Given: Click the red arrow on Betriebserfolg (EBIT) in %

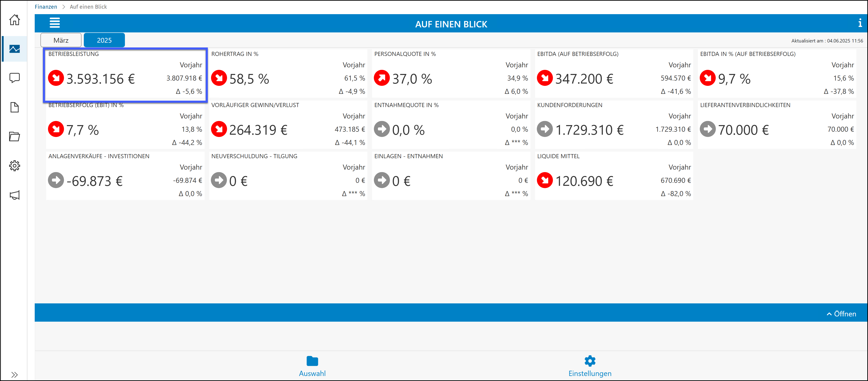Looking at the screenshot, I should (x=56, y=129).
